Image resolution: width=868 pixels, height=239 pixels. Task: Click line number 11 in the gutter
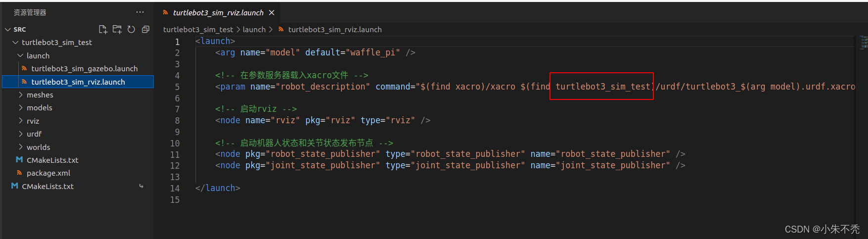175,154
